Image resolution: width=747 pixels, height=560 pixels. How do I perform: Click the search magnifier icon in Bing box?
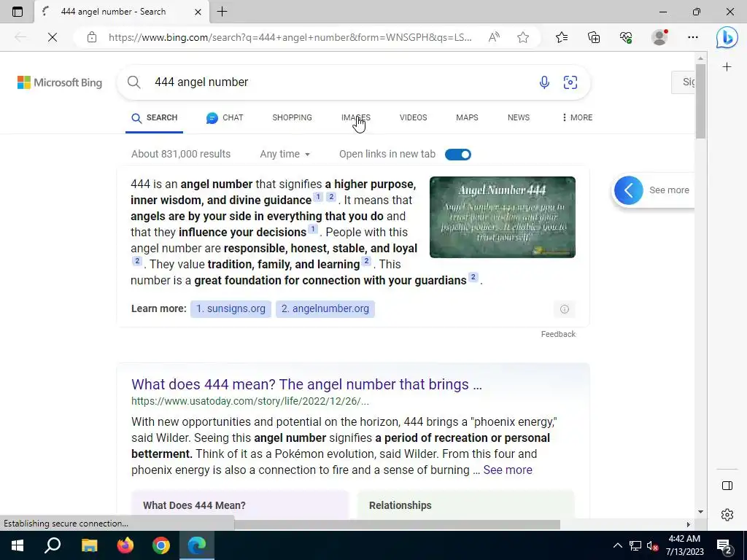pyautogui.click(x=134, y=82)
